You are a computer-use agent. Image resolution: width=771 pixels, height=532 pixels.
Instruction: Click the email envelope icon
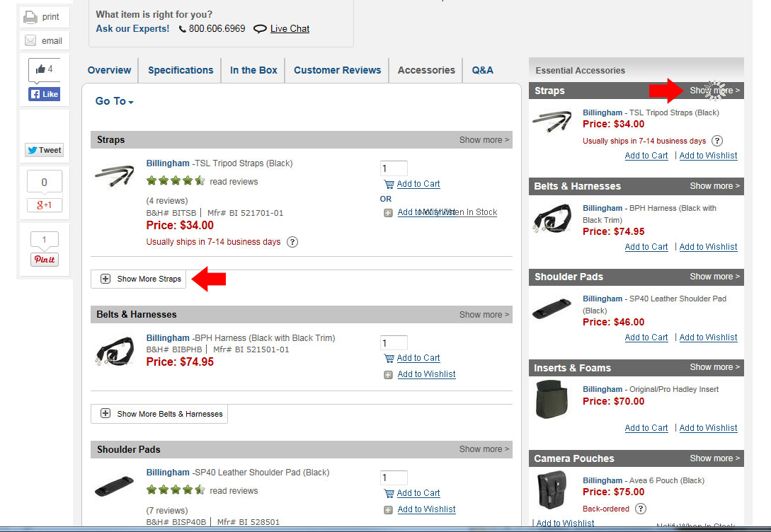click(x=30, y=41)
